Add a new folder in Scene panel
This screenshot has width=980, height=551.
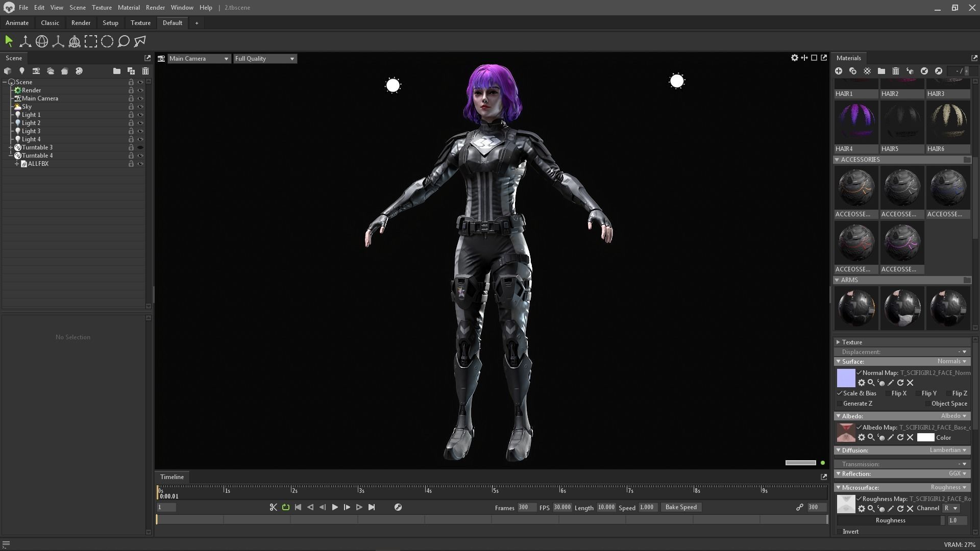click(117, 71)
